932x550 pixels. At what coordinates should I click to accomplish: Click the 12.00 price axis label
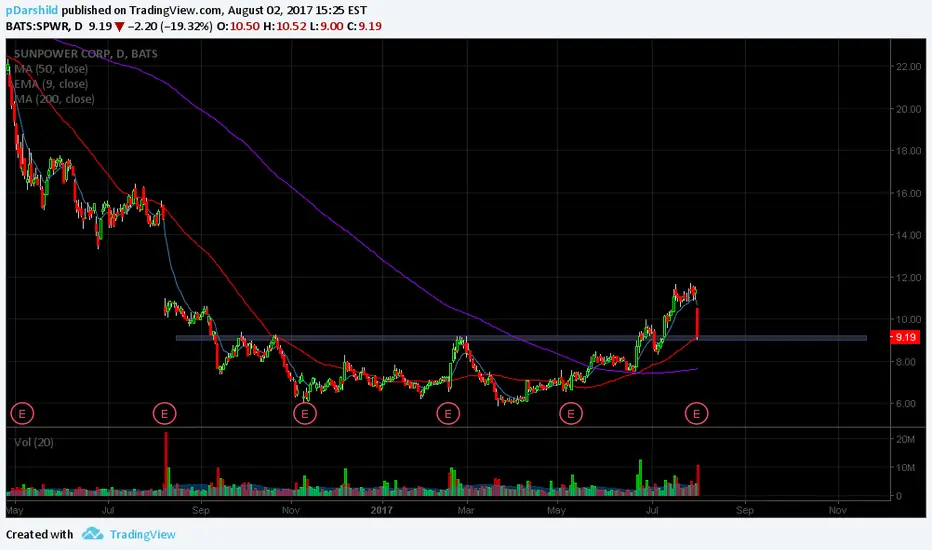pyautogui.click(x=909, y=278)
